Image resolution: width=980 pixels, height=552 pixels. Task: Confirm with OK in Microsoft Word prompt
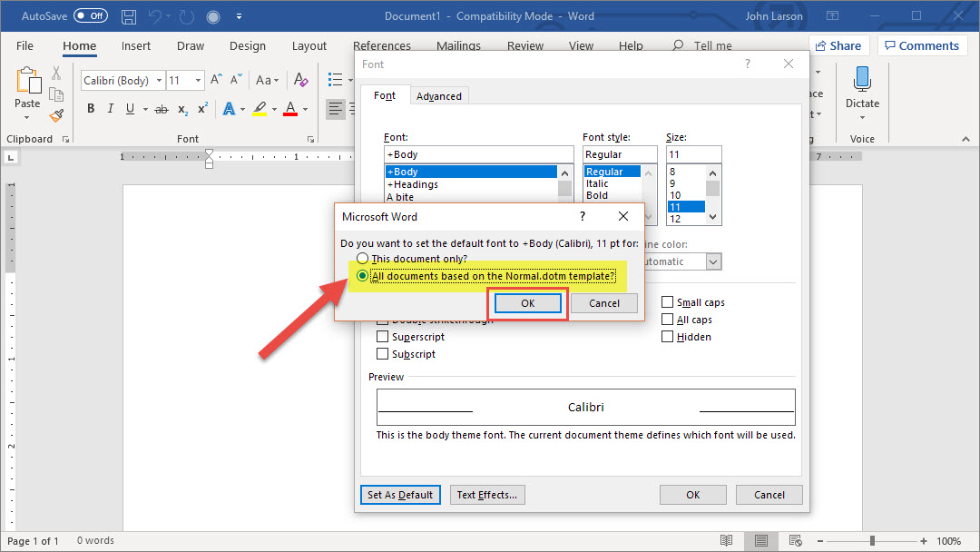(x=528, y=304)
